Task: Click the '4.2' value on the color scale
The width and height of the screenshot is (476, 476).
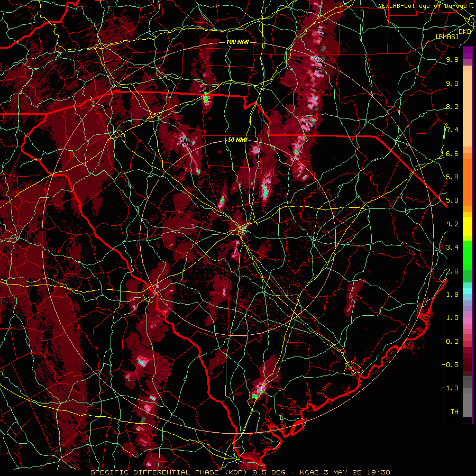Action: 452,224
